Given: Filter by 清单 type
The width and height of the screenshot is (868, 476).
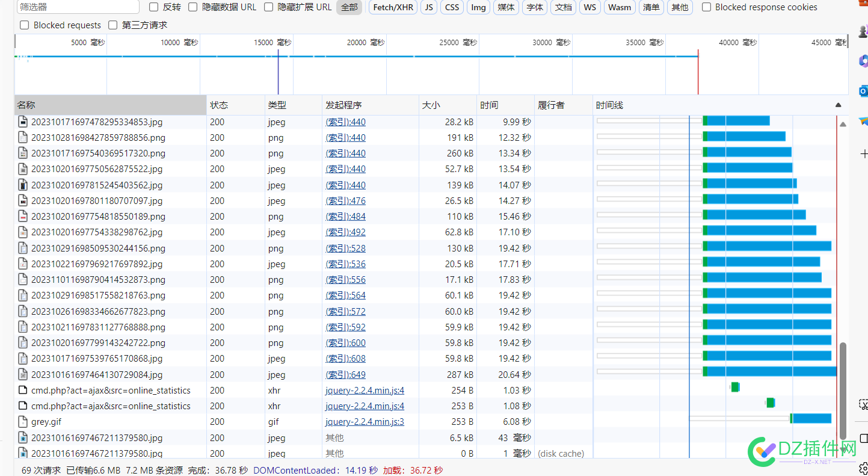Looking at the screenshot, I should tap(651, 7).
